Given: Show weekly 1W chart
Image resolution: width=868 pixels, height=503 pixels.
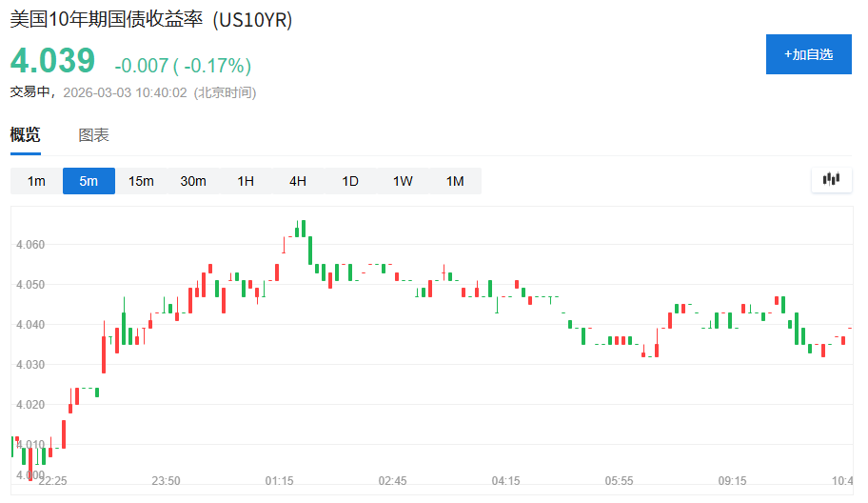Looking at the screenshot, I should point(403,181).
